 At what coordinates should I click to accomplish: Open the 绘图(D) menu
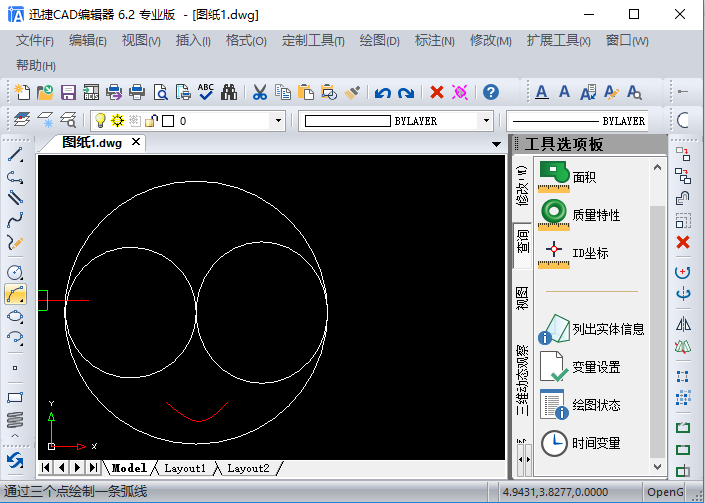coord(379,41)
